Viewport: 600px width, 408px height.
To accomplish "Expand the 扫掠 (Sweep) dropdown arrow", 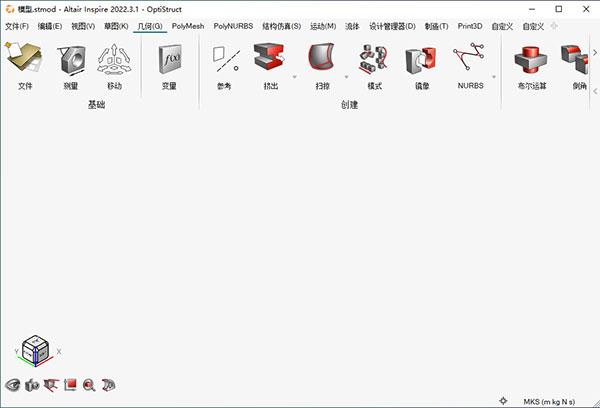I will tap(346, 76).
